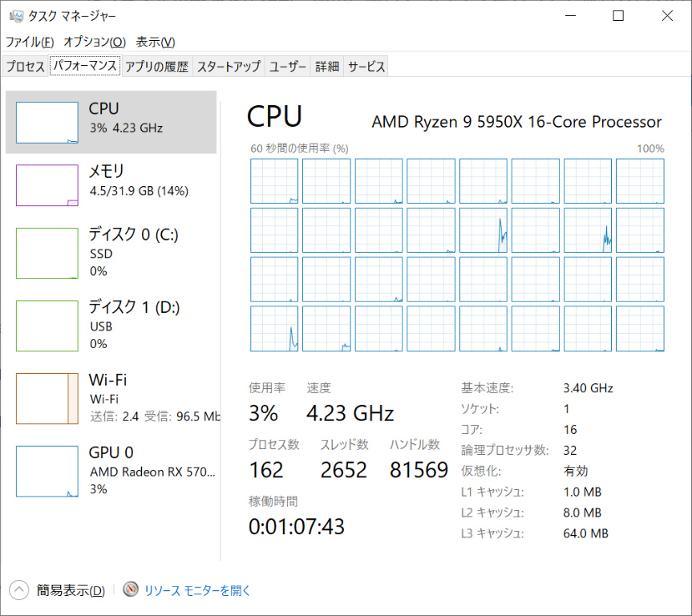This screenshot has width=692, height=616.
Task: Switch to the アプリの履歴 tab
Action: point(156,67)
